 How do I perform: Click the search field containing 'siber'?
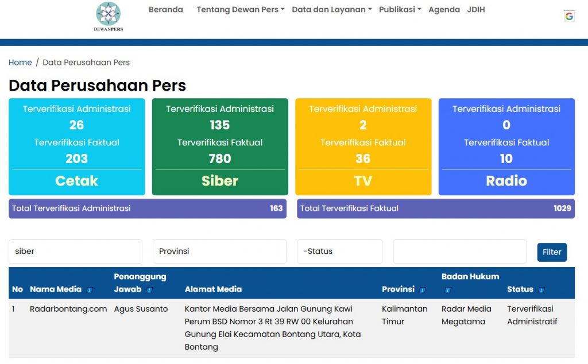pos(75,251)
